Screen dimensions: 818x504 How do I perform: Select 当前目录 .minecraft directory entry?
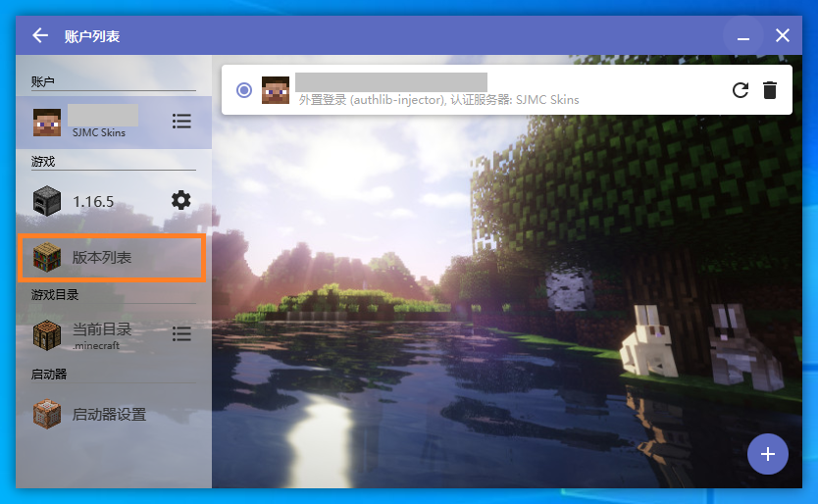(x=113, y=335)
